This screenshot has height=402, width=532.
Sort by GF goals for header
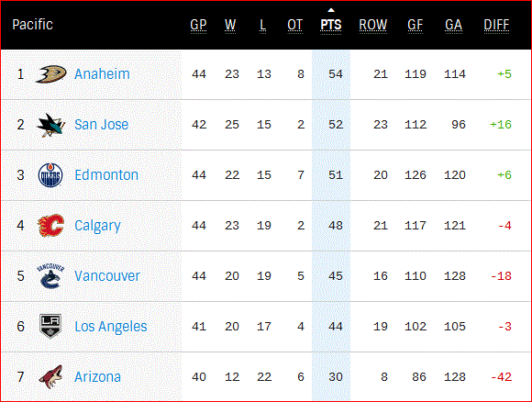tap(416, 25)
